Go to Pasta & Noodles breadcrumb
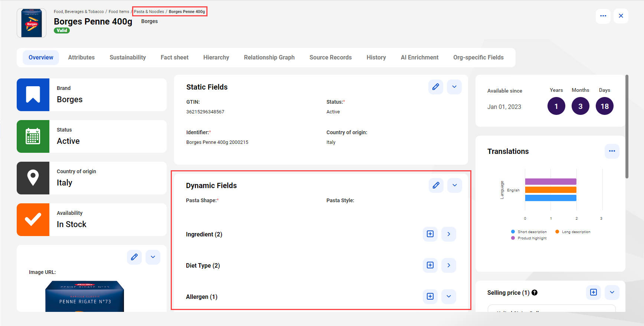The image size is (644, 326). (x=149, y=12)
